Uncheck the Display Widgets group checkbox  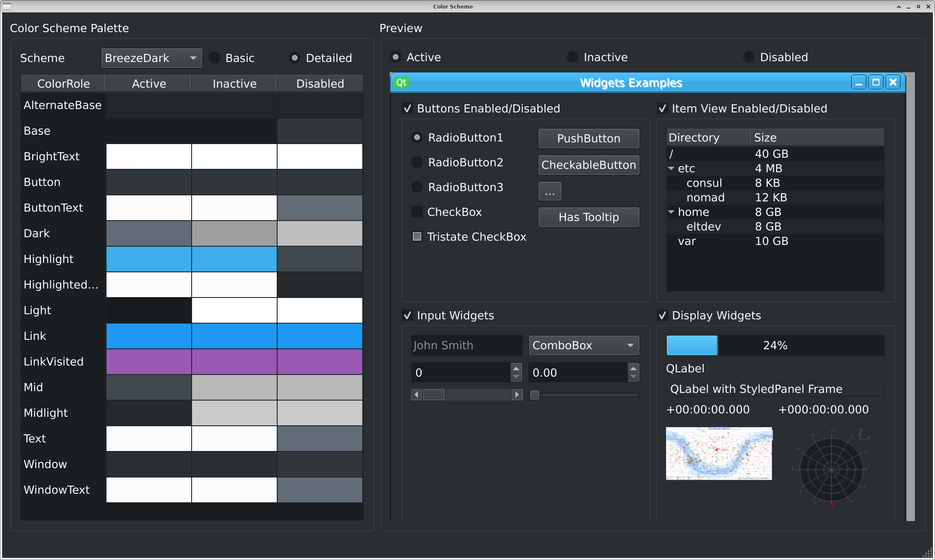(663, 315)
